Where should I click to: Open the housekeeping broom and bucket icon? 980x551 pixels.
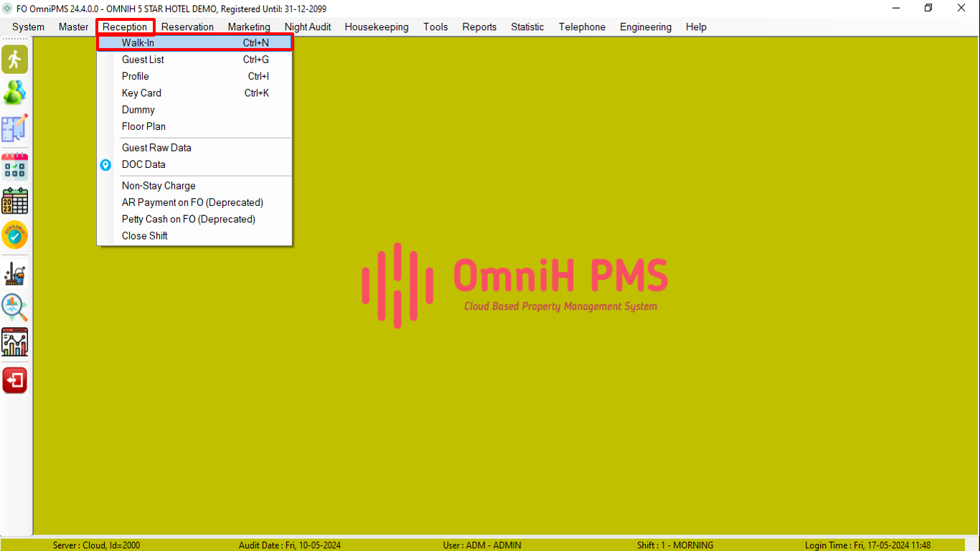pos(15,273)
